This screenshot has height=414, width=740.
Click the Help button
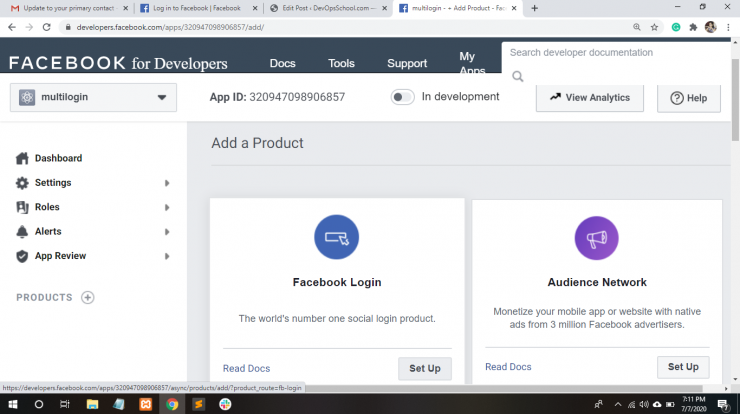689,98
